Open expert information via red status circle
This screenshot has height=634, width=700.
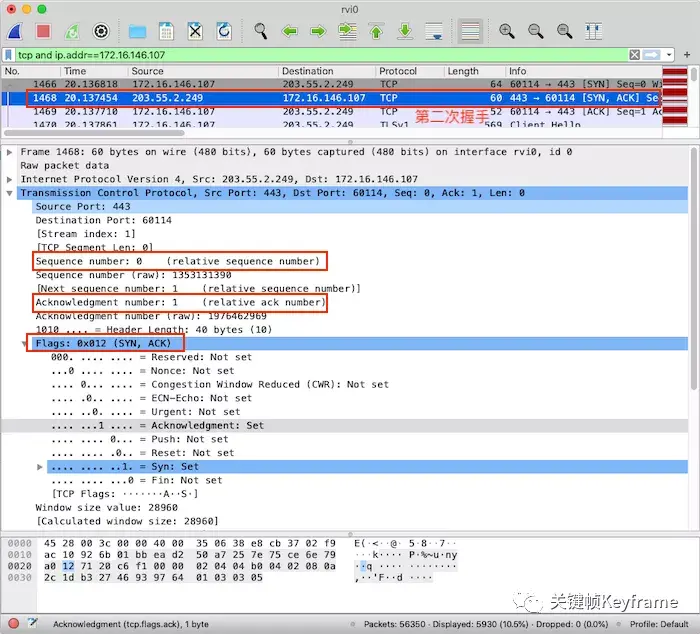(13, 624)
